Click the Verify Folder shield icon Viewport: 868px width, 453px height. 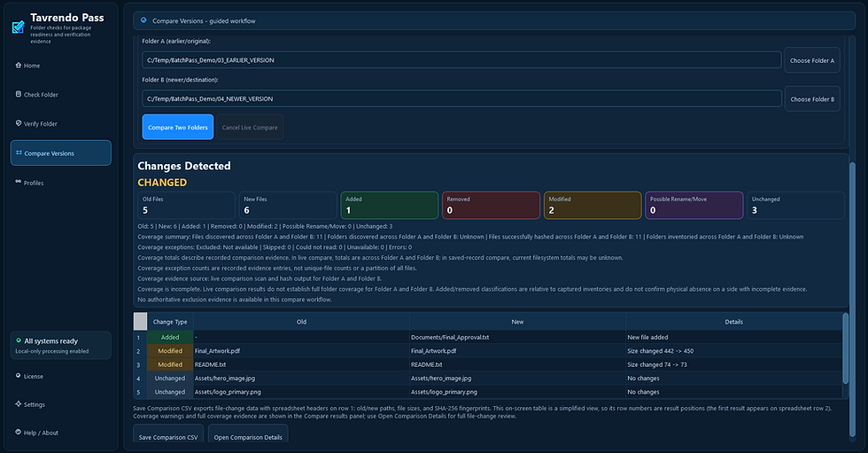[19, 123]
